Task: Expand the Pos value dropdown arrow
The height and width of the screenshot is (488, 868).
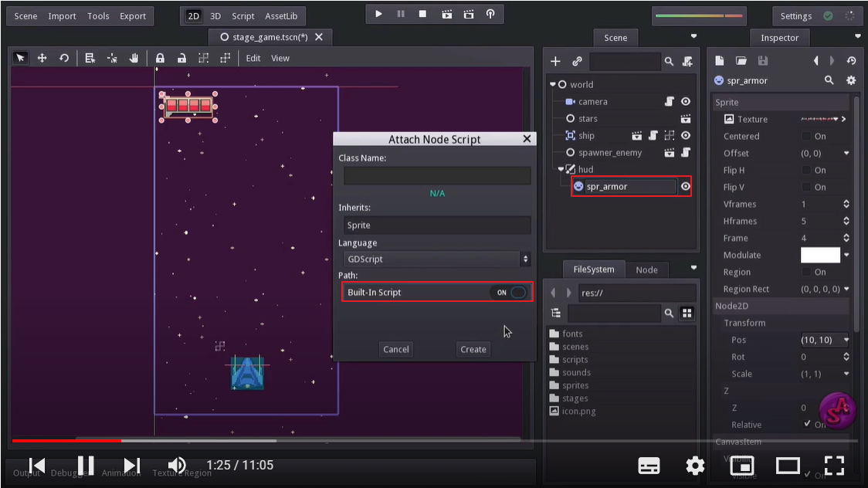Action: (x=846, y=339)
